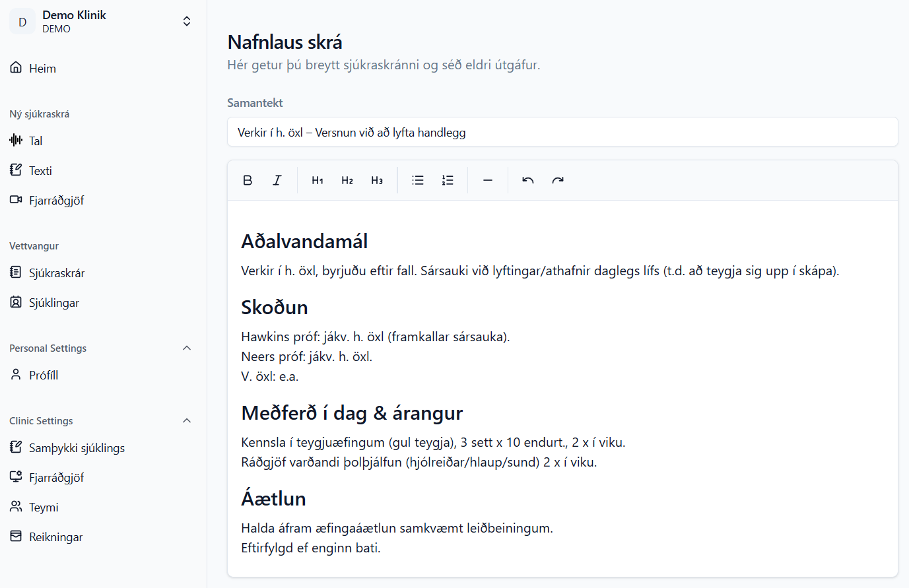Apply Heading 2 style
The image size is (909, 588).
[x=347, y=180]
